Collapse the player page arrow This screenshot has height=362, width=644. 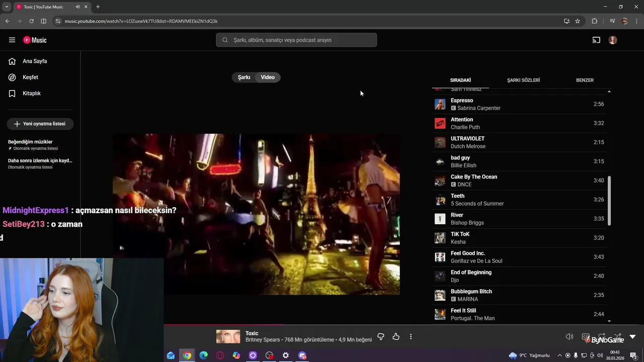633,337
